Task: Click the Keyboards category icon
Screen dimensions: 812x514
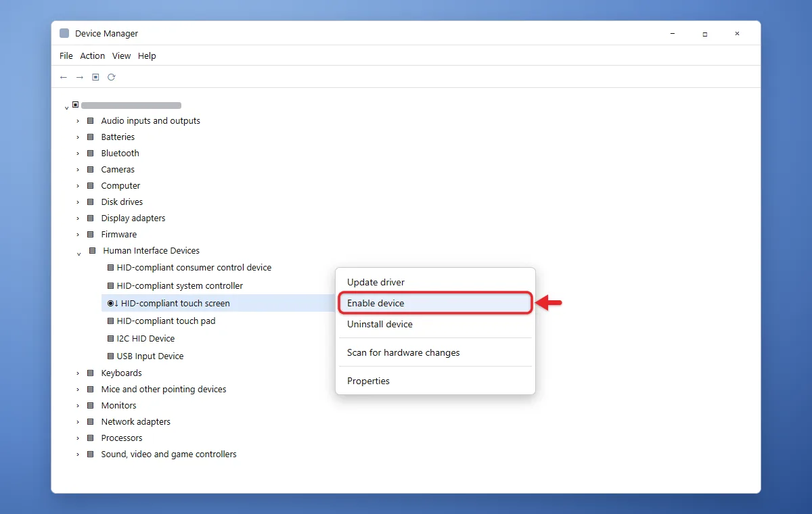Action: pos(91,373)
